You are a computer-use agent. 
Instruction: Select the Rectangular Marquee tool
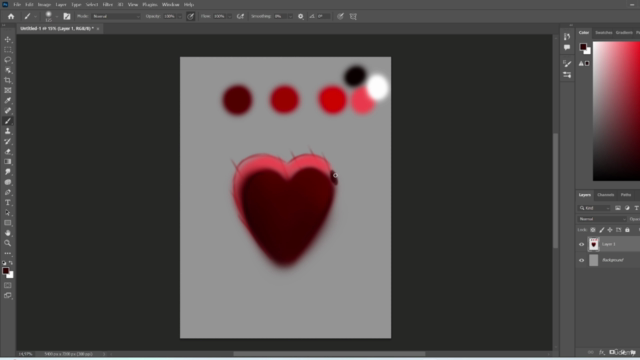click(x=8, y=50)
